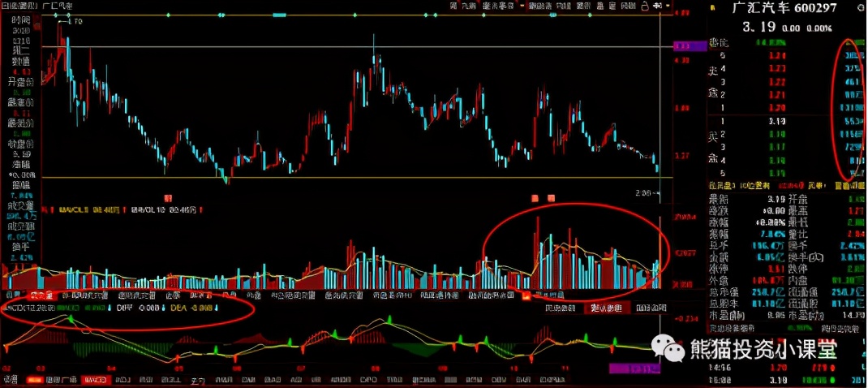Click the large 3.19 last price beside 0.00
This screenshot has width=868, height=388.
pos(759,27)
